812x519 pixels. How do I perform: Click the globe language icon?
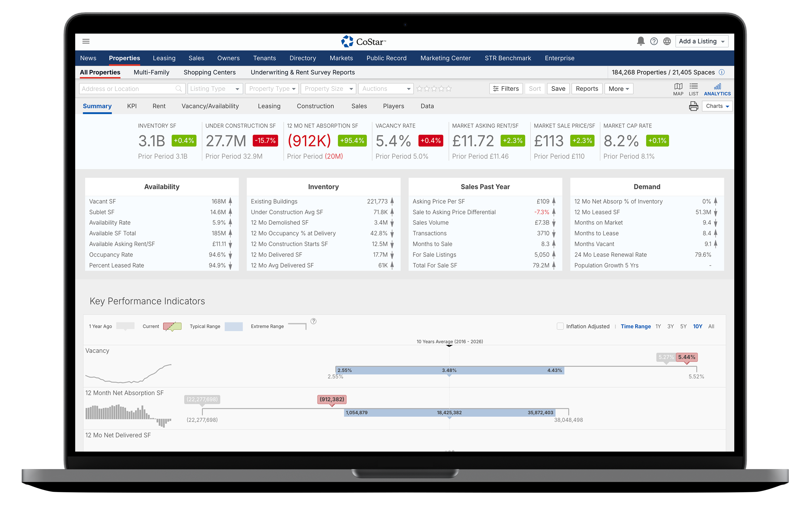pyautogui.click(x=667, y=41)
